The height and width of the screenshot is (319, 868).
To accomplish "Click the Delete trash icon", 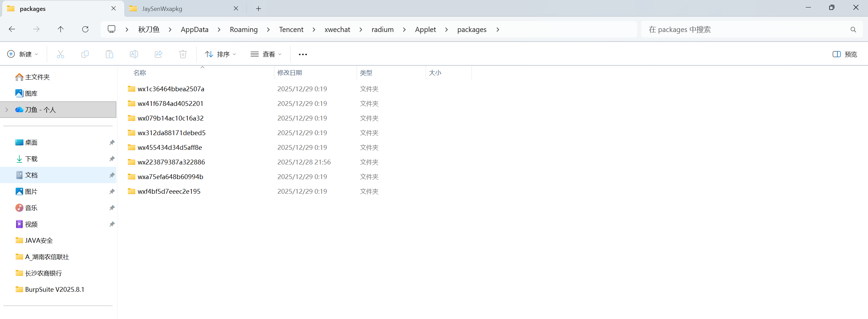I will [x=183, y=54].
